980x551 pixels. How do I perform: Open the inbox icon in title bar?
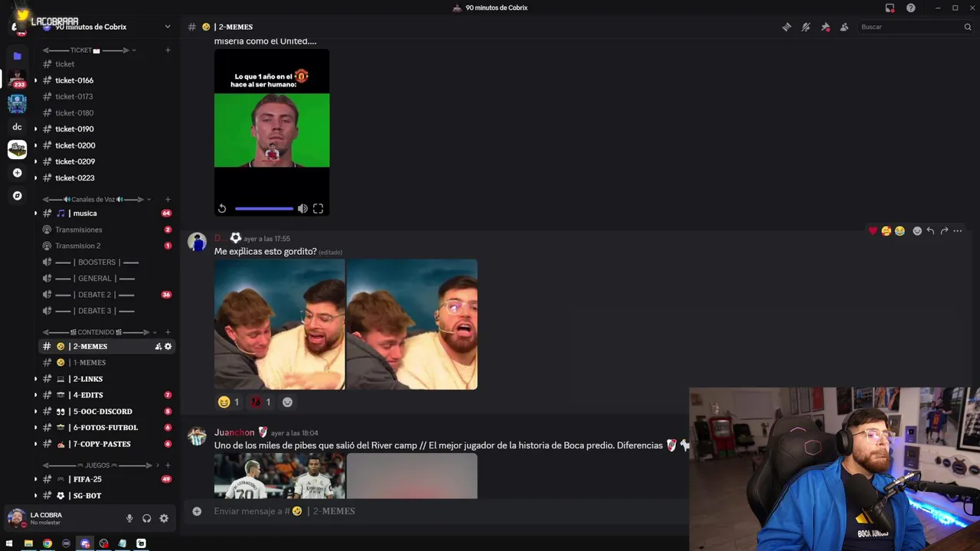pos(890,8)
